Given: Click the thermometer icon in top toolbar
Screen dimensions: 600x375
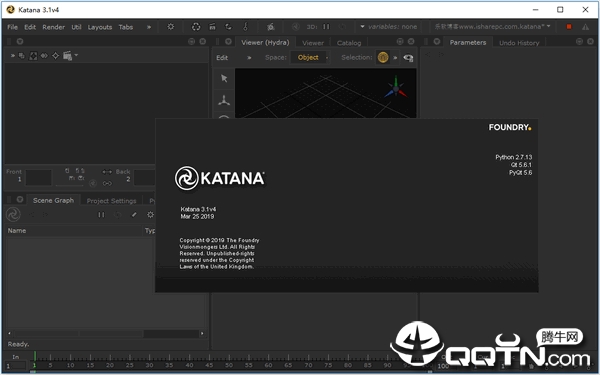Looking at the screenshot, I should click(x=245, y=26).
